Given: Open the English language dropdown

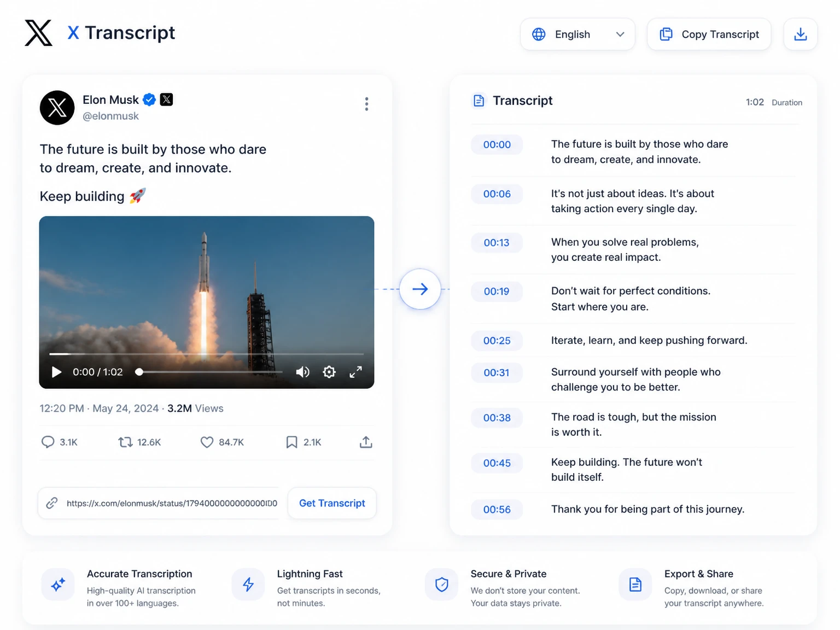Looking at the screenshot, I should pos(577,34).
